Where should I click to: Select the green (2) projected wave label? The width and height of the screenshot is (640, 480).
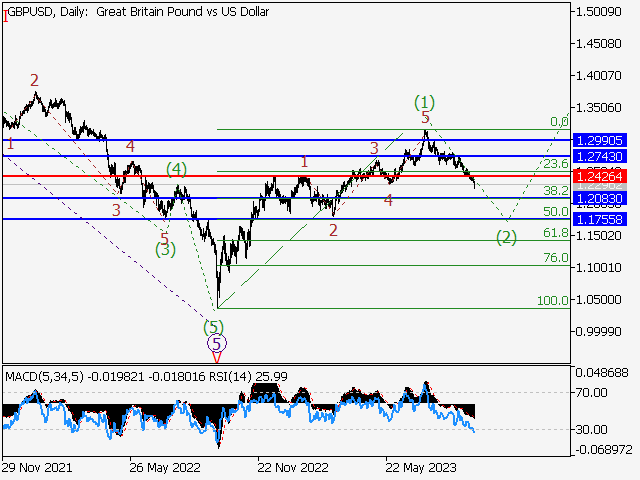[507, 237]
